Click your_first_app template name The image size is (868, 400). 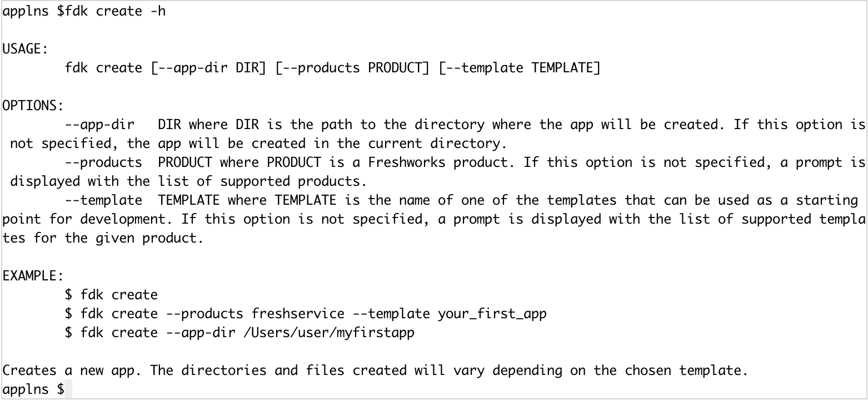(x=492, y=314)
